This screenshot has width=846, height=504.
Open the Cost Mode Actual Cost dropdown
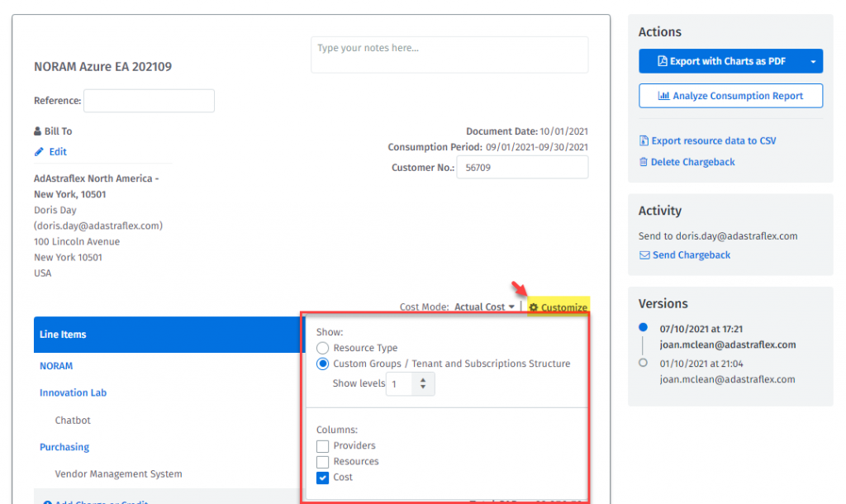(485, 307)
